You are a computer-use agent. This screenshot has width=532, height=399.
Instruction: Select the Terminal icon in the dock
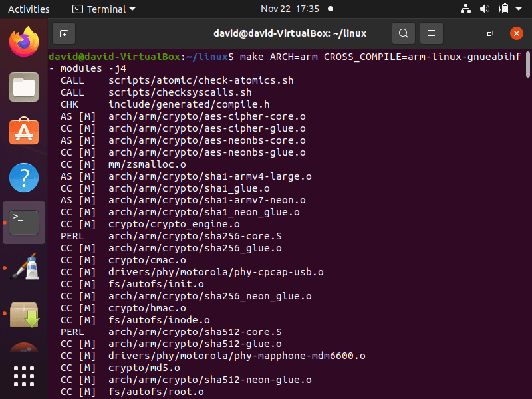coord(24,222)
